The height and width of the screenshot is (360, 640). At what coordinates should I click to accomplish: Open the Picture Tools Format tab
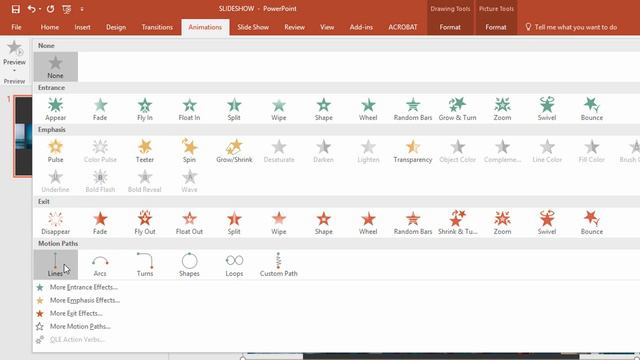pos(496,27)
